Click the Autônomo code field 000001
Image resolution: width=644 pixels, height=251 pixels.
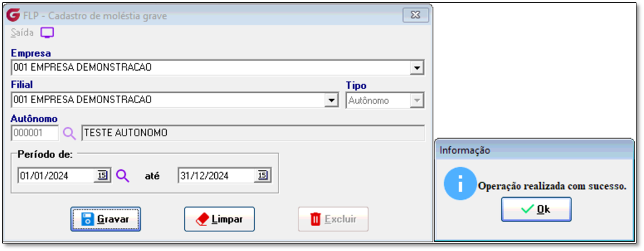[35, 133]
